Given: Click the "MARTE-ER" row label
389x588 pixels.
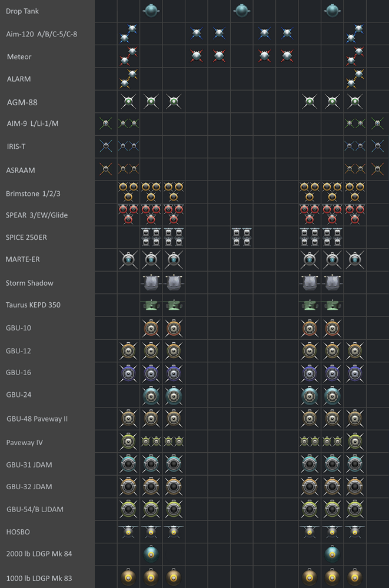Looking at the screenshot, I should coord(22,259).
